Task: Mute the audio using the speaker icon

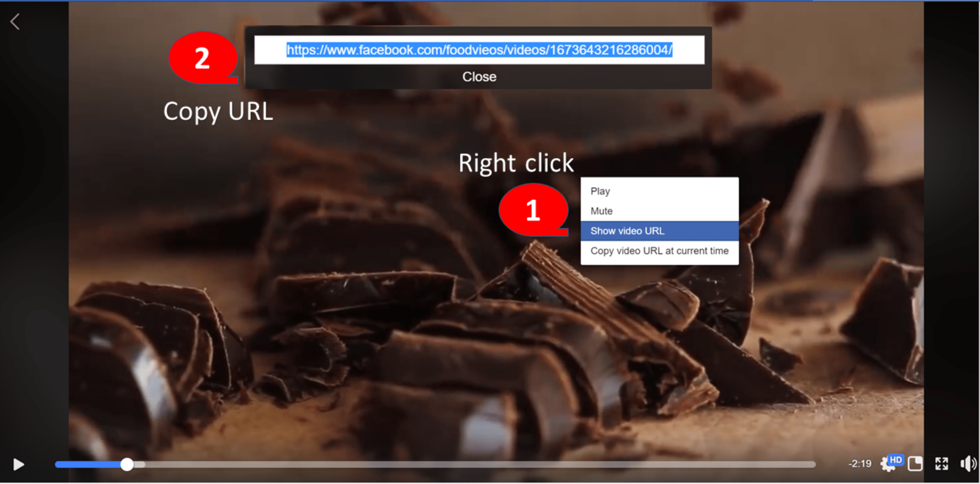Action: [x=968, y=464]
